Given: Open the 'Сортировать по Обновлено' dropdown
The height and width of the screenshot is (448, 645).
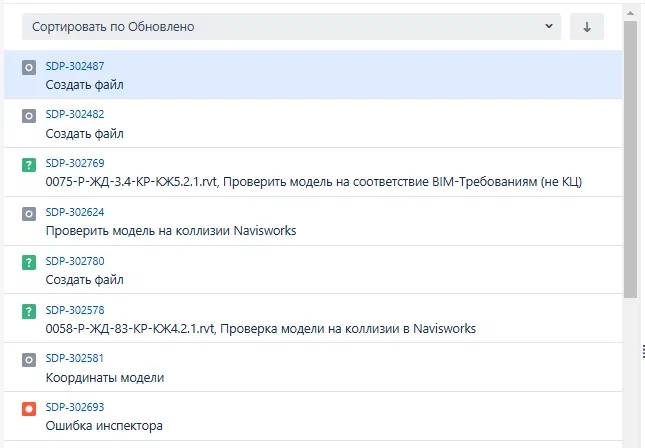Looking at the screenshot, I should [291, 27].
